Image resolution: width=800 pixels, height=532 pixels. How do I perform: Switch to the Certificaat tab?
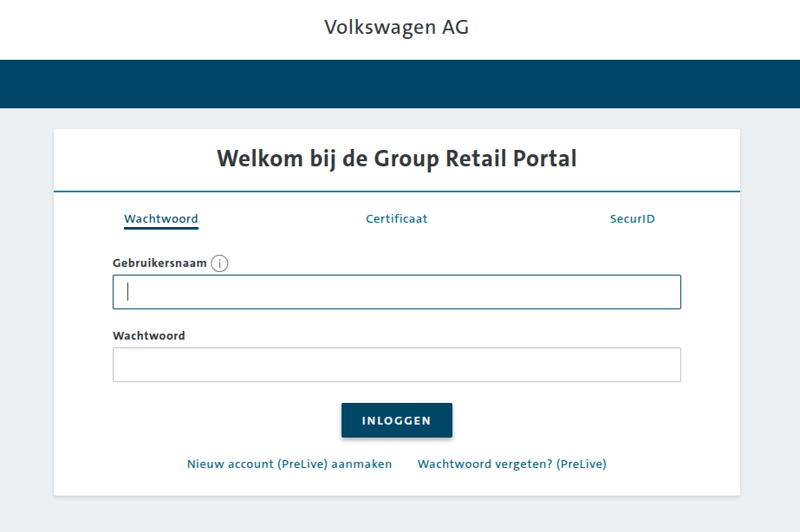(396, 219)
